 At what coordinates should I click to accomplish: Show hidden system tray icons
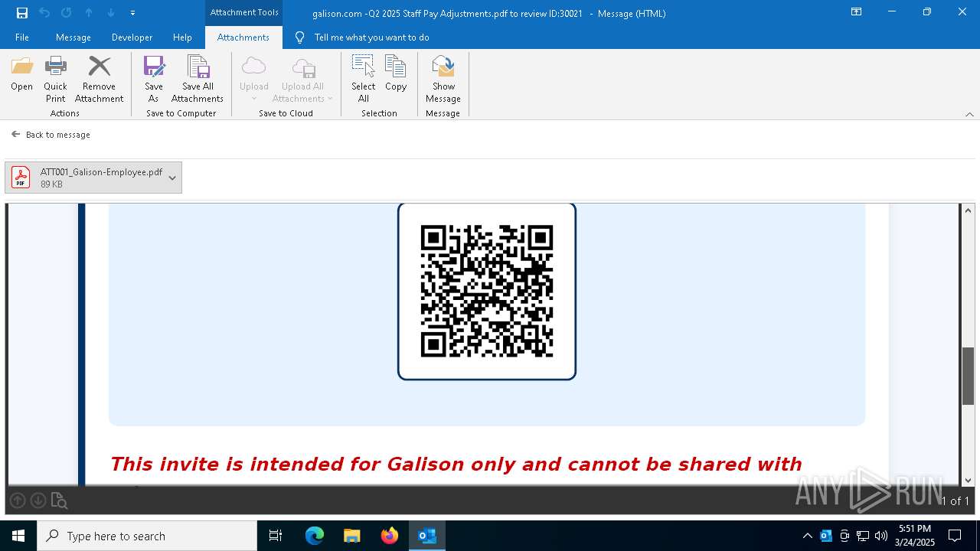pyautogui.click(x=808, y=536)
